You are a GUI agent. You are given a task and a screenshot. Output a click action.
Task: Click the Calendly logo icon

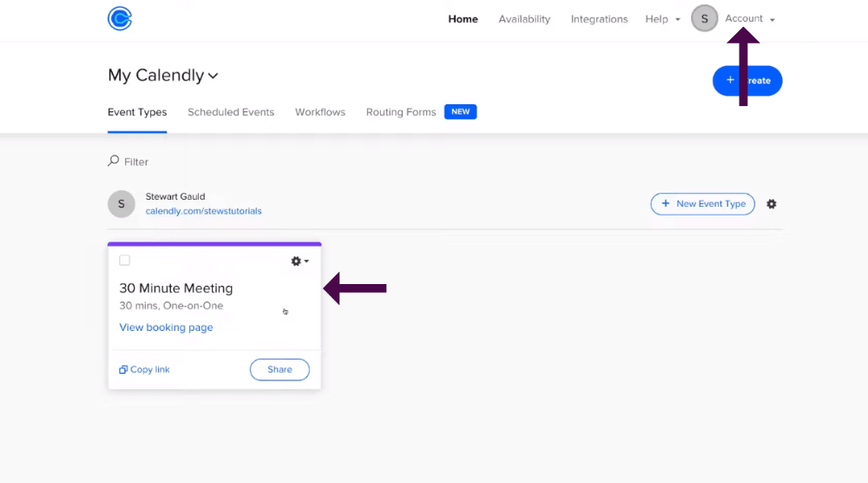click(120, 18)
